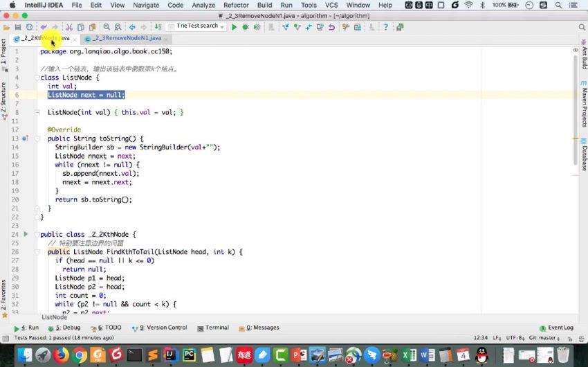Screen dimensions: 588x367
Task: Click the green Run button in toolbar
Action: click(235, 27)
